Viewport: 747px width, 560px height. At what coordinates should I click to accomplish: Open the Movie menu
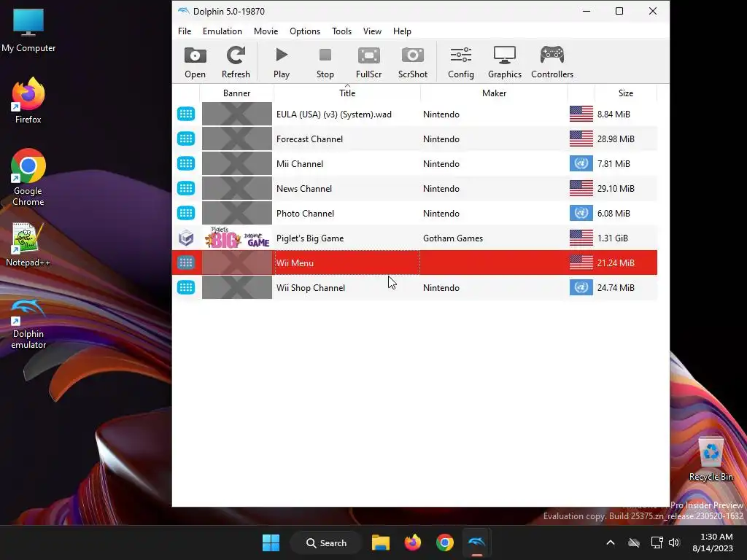click(x=266, y=31)
